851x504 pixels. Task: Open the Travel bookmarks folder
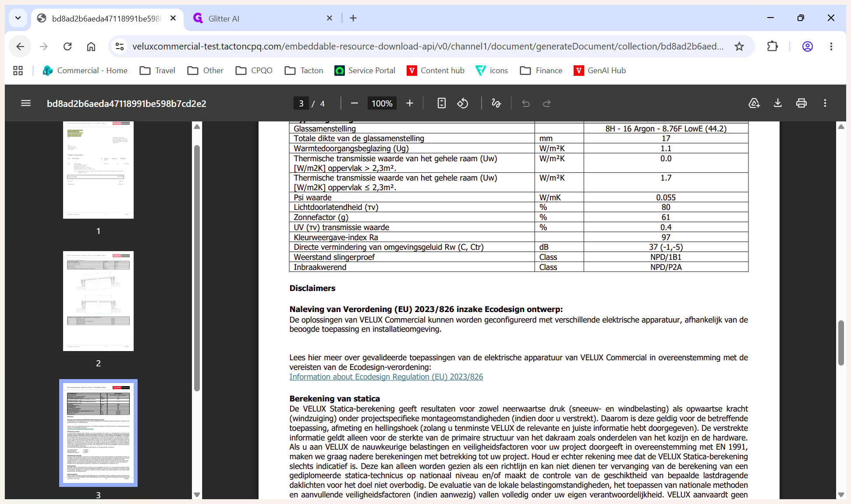click(157, 71)
